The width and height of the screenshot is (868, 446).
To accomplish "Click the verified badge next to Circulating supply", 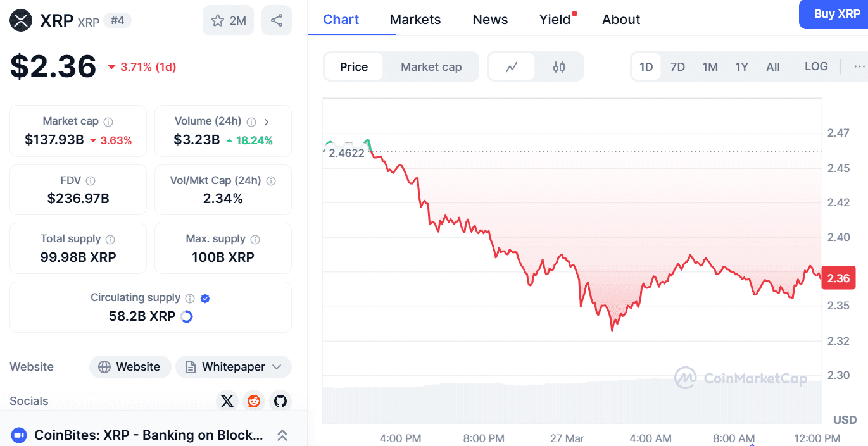I will (x=204, y=297).
